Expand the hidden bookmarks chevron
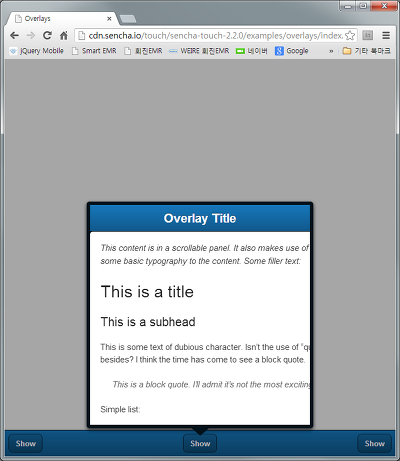Screen dimensions: 400x461 pyautogui.click(x=331, y=51)
